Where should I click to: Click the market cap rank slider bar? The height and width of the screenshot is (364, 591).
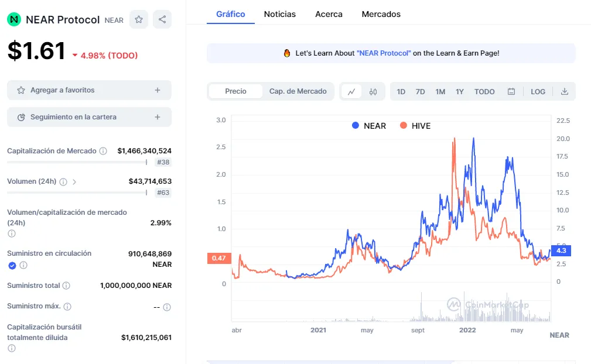[77, 162]
